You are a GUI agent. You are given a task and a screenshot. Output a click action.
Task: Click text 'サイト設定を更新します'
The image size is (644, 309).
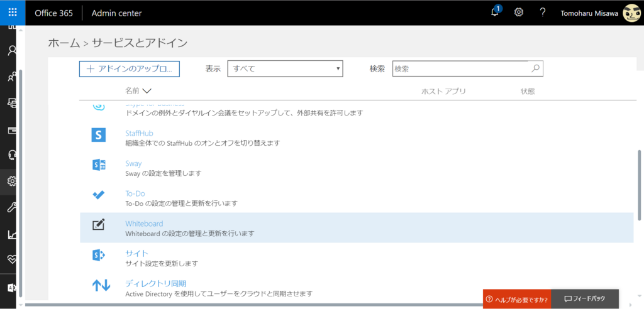coord(162,263)
